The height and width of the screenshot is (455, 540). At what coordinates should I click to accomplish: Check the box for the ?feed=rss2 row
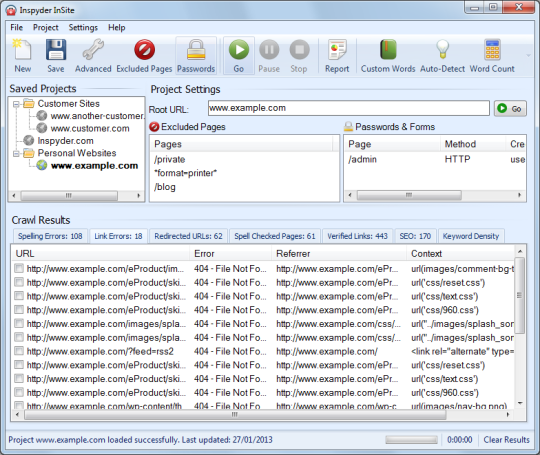pos(19,351)
